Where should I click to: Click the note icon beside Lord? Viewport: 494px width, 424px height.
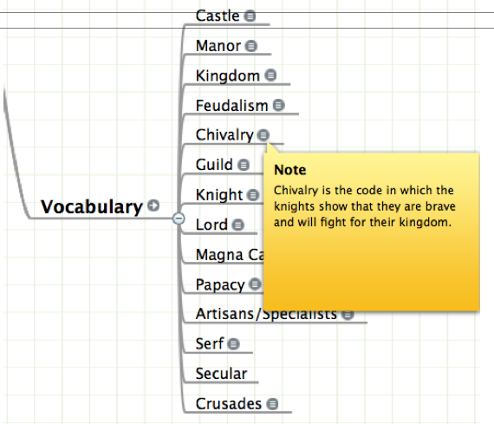tap(238, 225)
